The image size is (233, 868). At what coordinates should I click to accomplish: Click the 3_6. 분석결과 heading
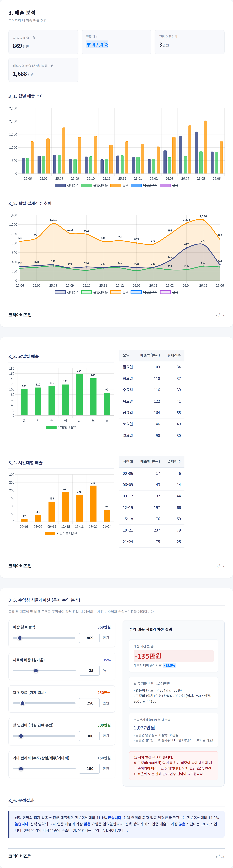[x=21, y=800]
